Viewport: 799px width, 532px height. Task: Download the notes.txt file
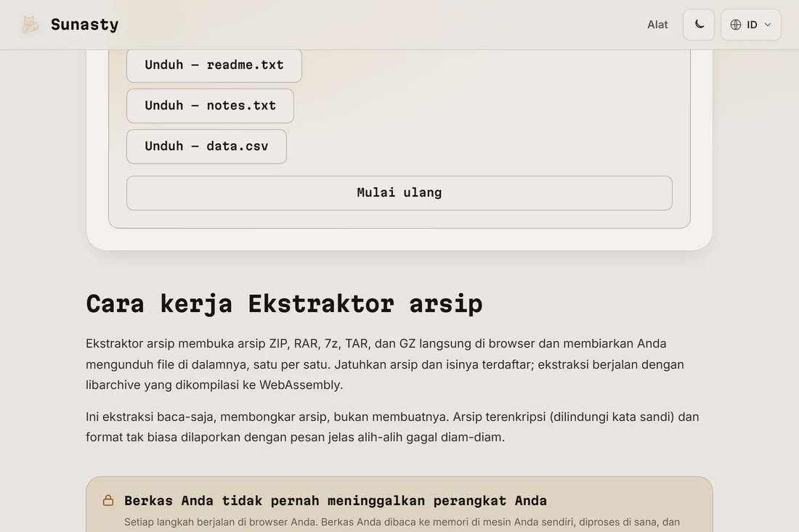[210, 106]
